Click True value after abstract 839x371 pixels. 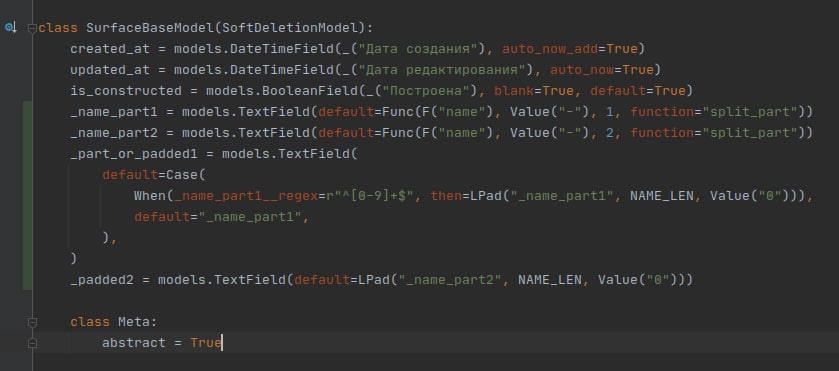tap(205, 343)
